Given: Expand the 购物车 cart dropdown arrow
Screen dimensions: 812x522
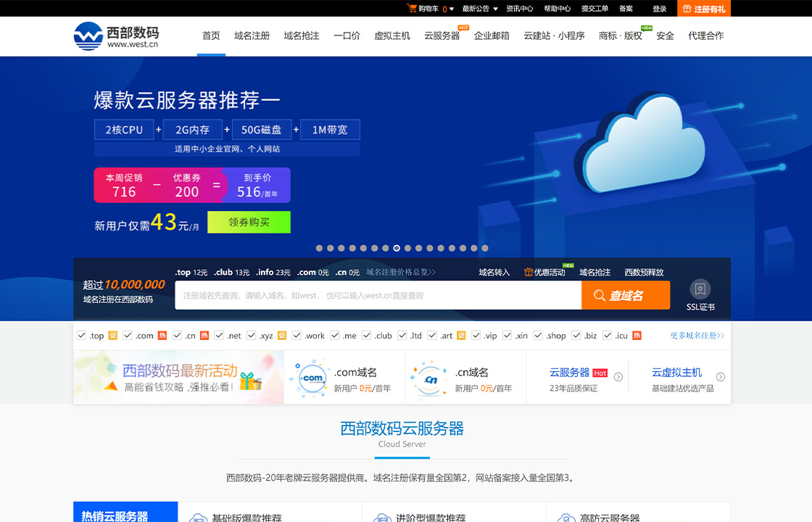Looking at the screenshot, I should pyautogui.click(x=452, y=9).
